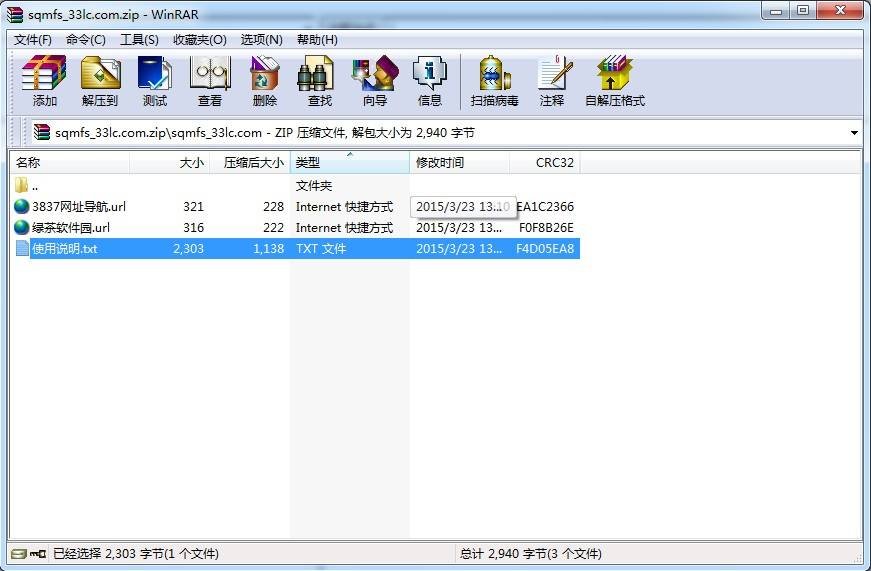Click status text 已经选择 2,303 字节
Viewport: 871px width, 571px height.
click(x=136, y=553)
